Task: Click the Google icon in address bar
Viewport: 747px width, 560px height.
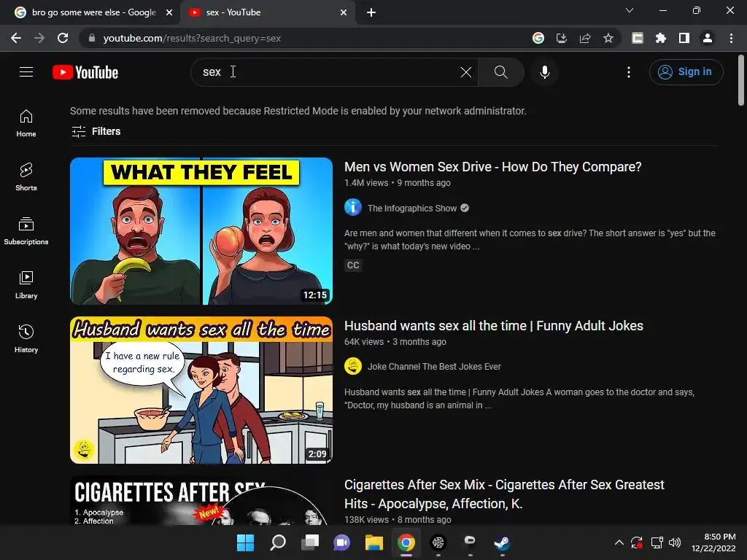Action: point(538,38)
